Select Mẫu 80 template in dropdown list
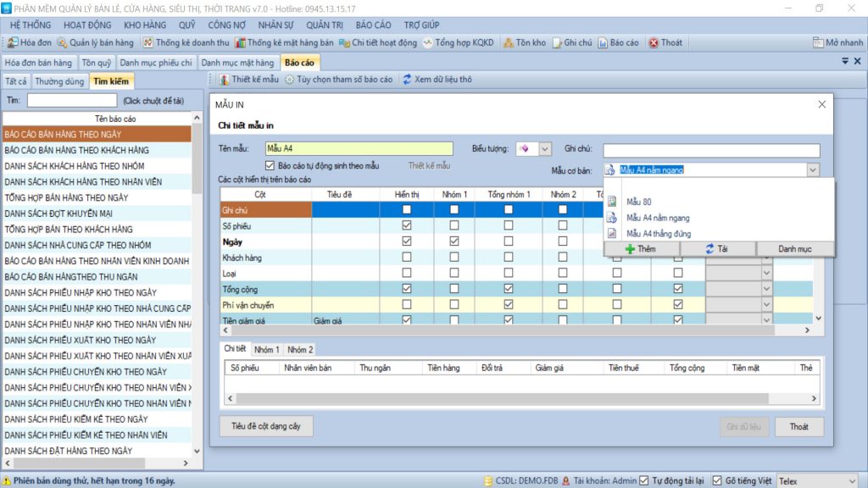The image size is (868, 488). 638,202
